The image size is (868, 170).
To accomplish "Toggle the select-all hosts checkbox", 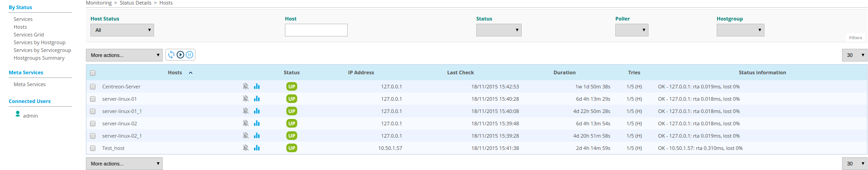I will coord(93,73).
